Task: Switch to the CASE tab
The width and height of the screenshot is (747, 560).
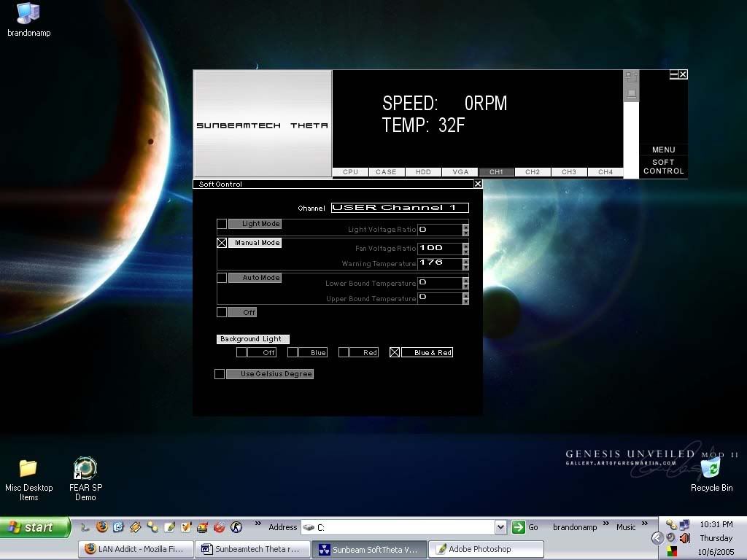Action: tap(387, 172)
